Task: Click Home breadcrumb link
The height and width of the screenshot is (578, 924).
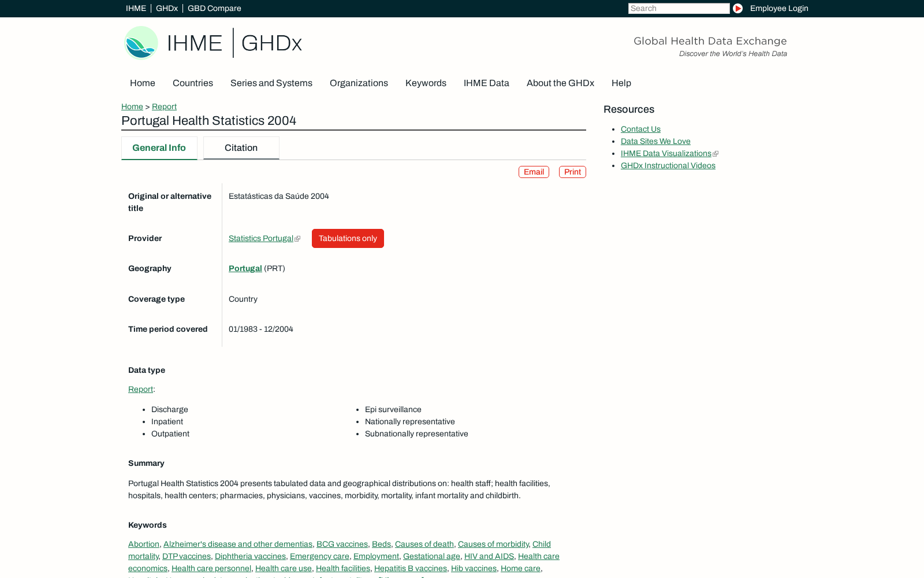Action: [x=132, y=106]
